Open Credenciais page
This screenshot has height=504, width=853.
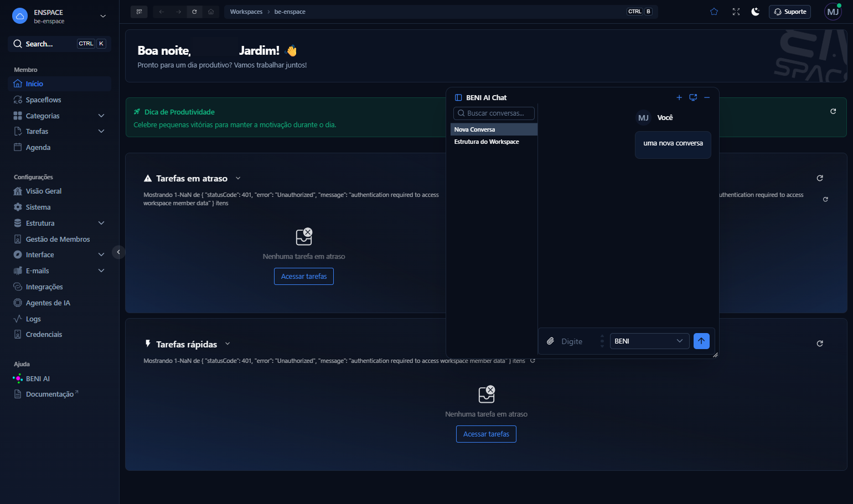click(59, 334)
